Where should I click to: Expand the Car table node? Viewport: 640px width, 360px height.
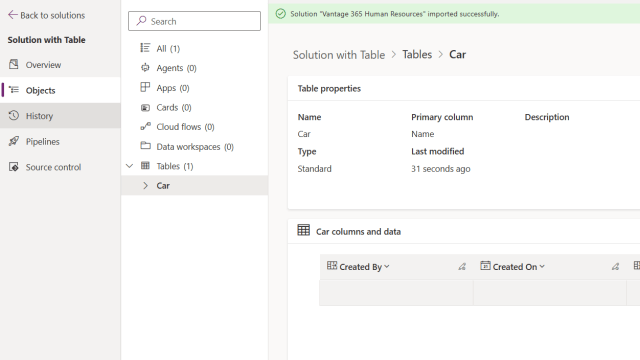pyautogui.click(x=145, y=185)
